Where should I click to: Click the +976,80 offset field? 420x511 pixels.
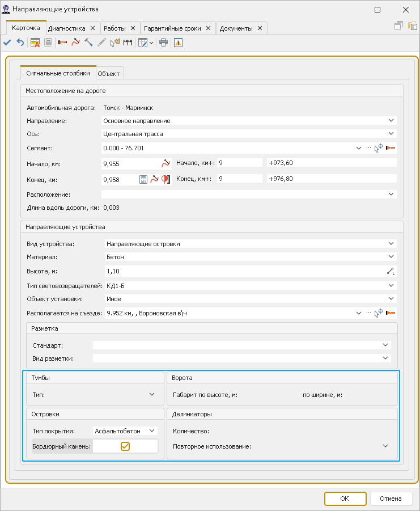coord(332,179)
